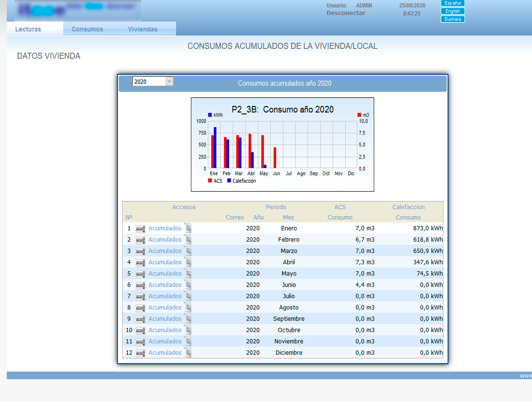Open Acumulados link for Octubre row

coord(165,330)
